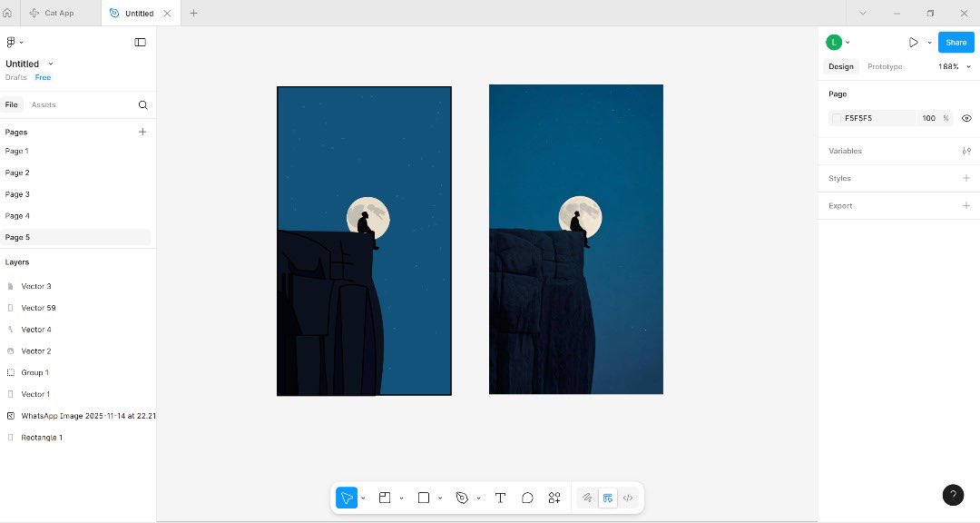
Task: Expand the Untitled file name dropdown
Action: (51, 64)
